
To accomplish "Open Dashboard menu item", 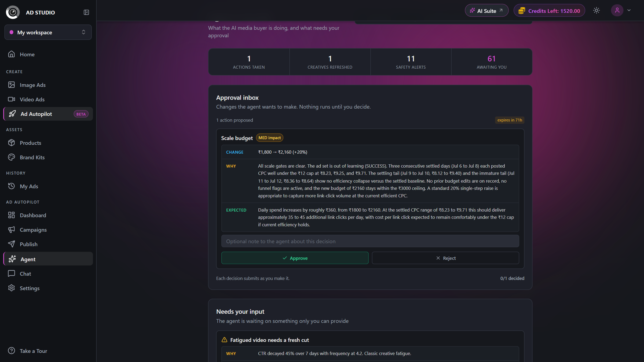I will click(48, 215).
